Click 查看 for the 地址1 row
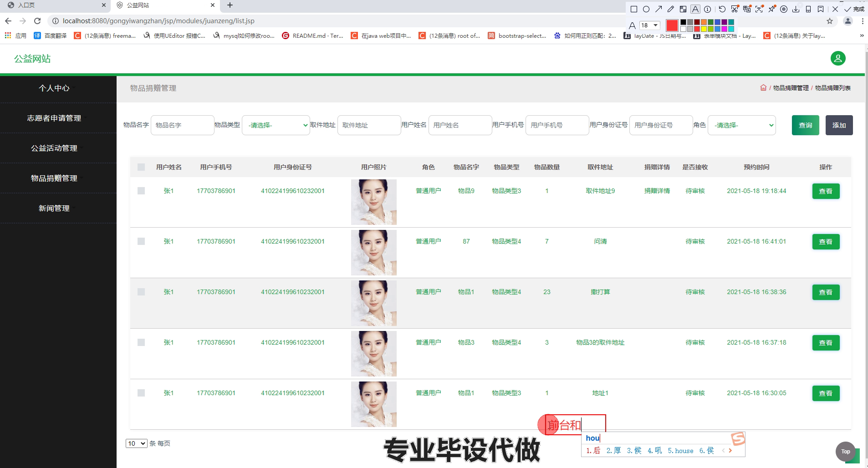The image size is (868, 468). tap(826, 393)
